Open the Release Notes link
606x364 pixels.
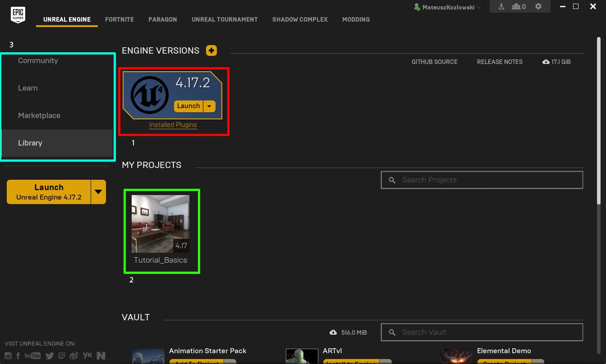coord(500,62)
